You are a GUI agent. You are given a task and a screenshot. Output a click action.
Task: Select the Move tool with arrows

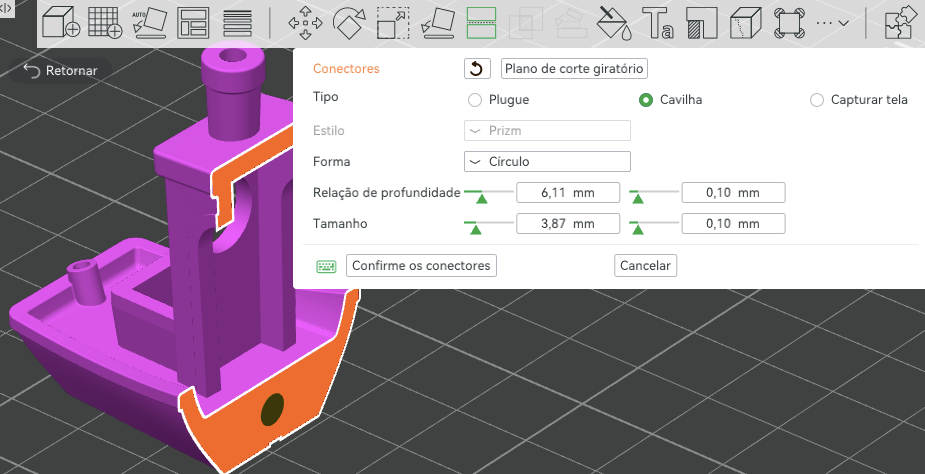(x=305, y=23)
